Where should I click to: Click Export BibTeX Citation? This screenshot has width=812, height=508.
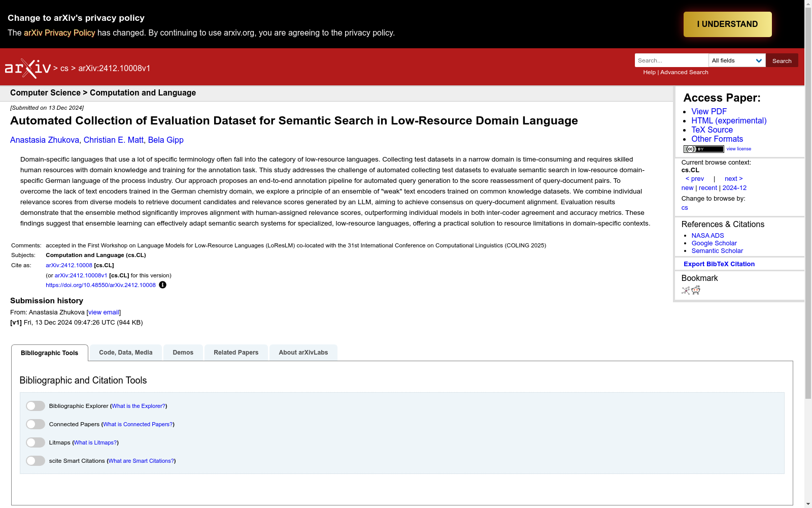tap(719, 264)
